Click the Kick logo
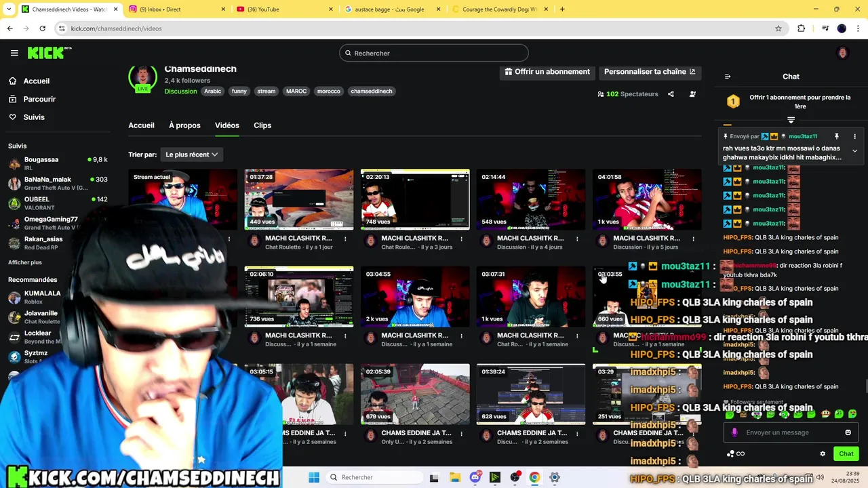868x488 pixels. pos(50,53)
